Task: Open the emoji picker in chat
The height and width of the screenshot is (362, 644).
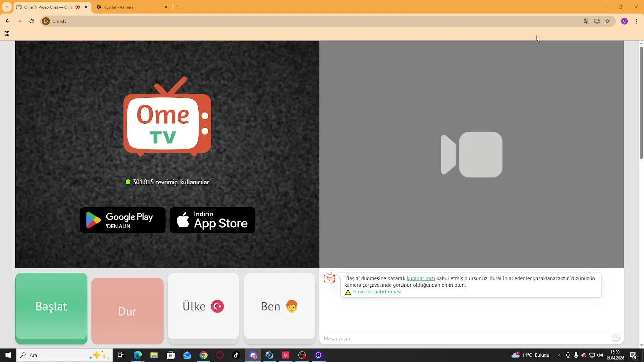Action: tap(616, 338)
